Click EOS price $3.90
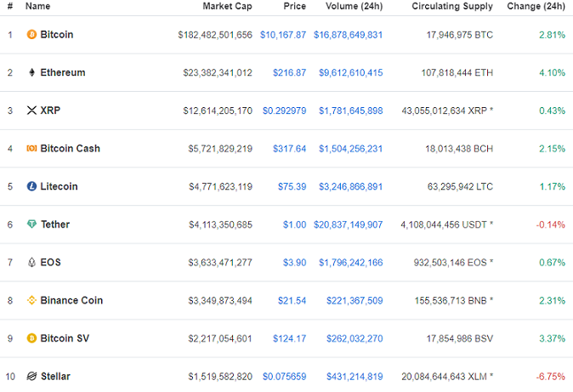Image resolution: width=573 pixels, height=392 pixels. [294, 263]
